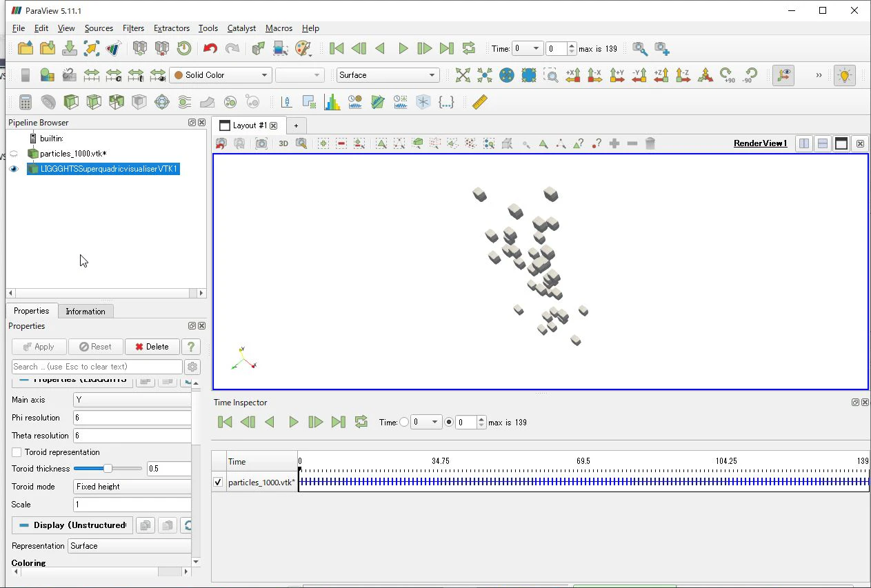Click the Reset Camera icon
This screenshot has height=588, width=871.
click(x=463, y=75)
